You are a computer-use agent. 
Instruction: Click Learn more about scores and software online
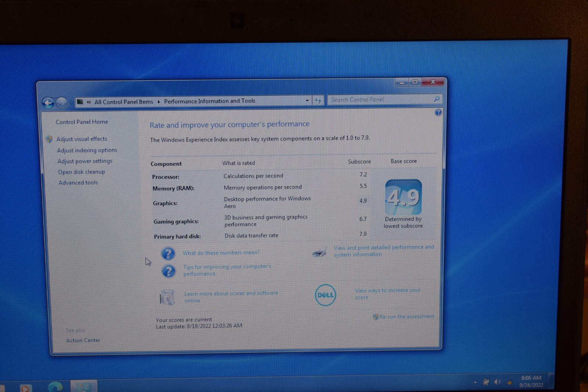pos(231,297)
